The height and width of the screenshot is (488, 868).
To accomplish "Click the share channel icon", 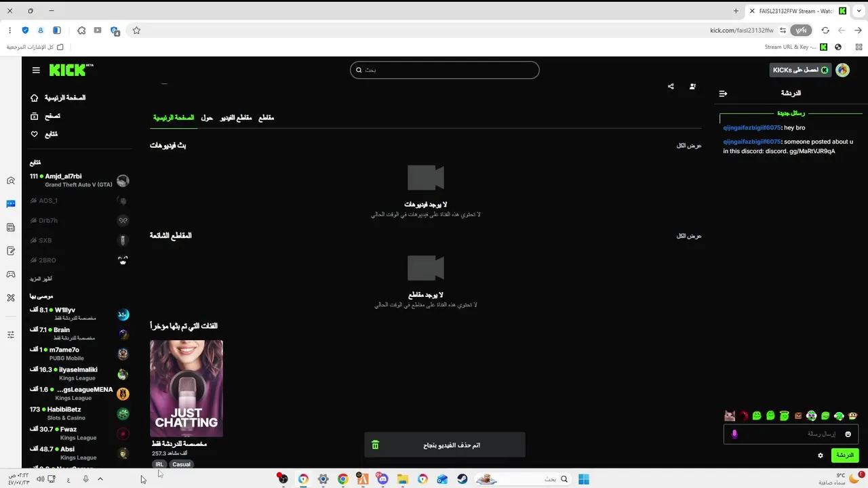I will click(671, 86).
